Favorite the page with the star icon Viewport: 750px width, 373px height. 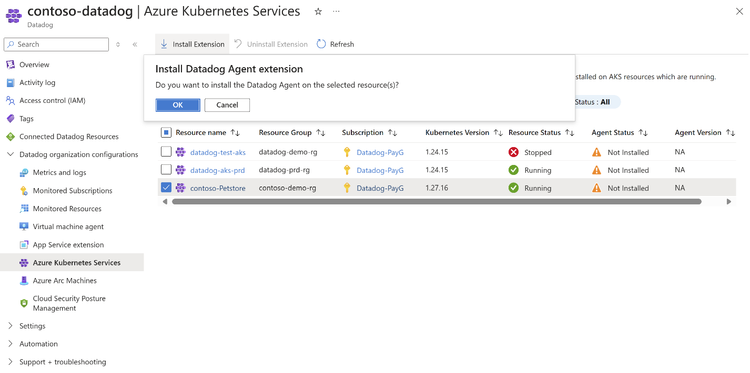(318, 11)
